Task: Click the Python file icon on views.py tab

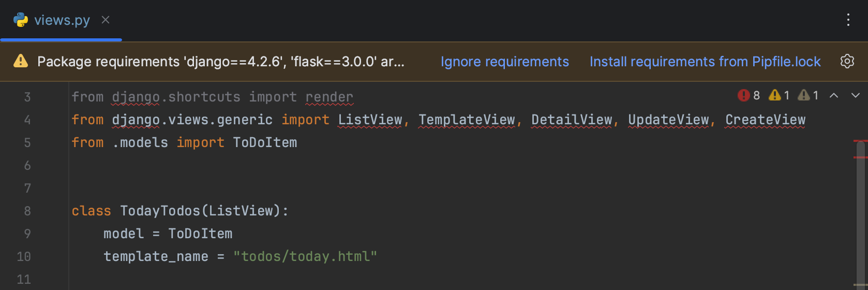Action: click(21, 20)
